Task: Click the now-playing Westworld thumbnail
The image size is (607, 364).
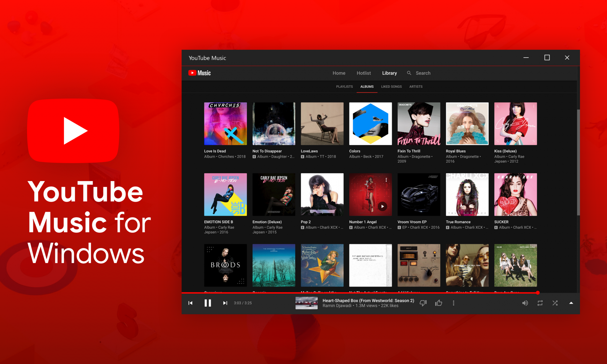Action: point(307,303)
